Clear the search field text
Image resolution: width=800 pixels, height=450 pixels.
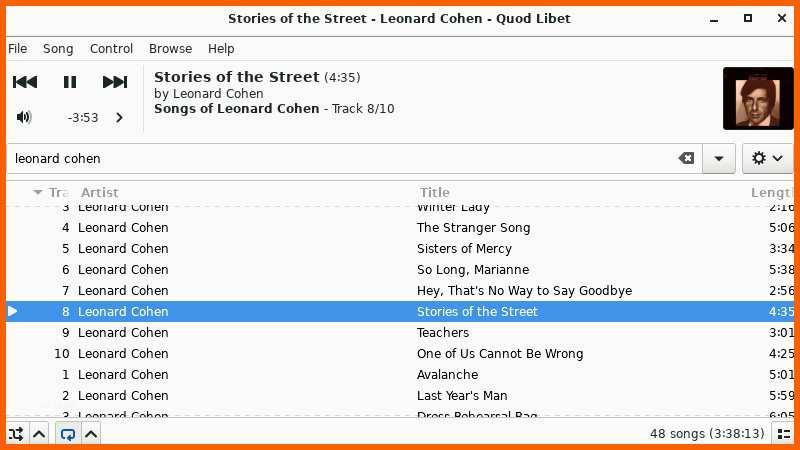point(686,158)
